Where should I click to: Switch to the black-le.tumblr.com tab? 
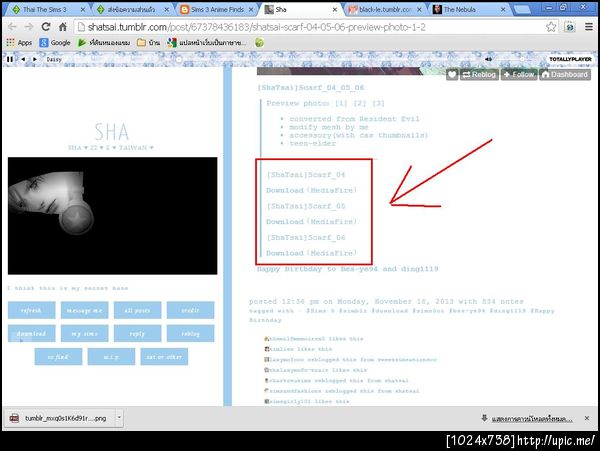[x=385, y=10]
